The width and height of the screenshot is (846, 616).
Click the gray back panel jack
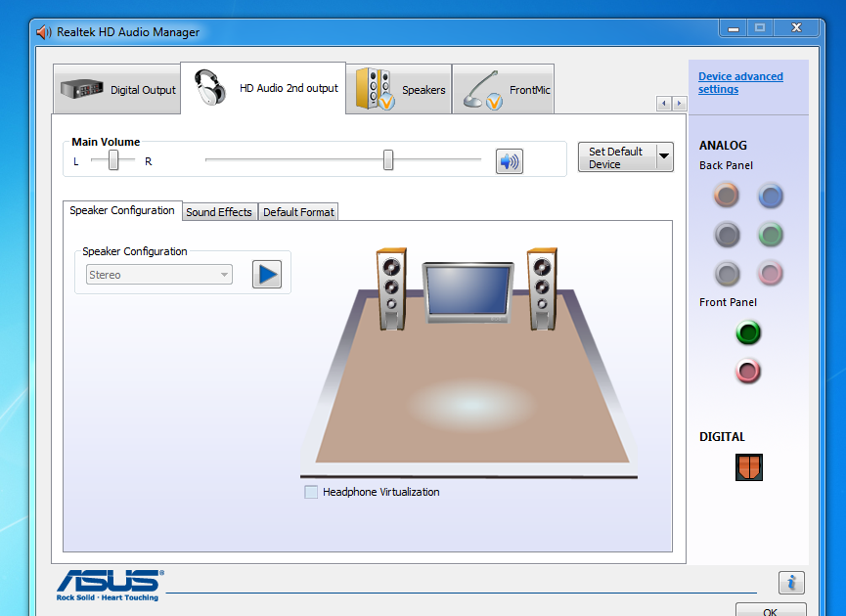click(x=728, y=274)
